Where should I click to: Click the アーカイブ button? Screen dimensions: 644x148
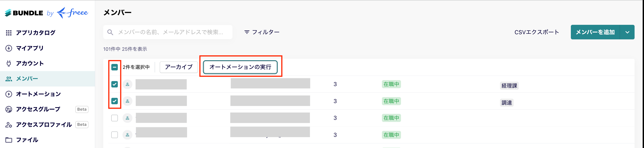click(x=179, y=67)
